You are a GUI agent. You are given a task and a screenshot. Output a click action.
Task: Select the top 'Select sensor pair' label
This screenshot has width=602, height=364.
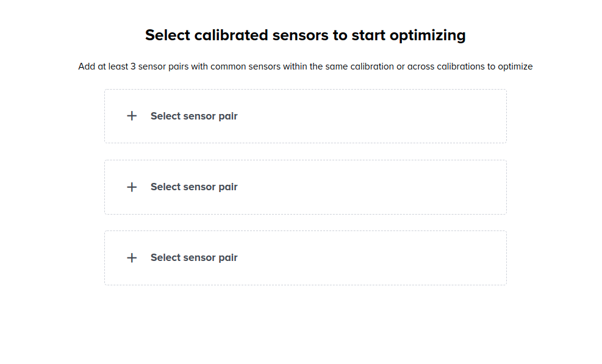pos(194,116)
